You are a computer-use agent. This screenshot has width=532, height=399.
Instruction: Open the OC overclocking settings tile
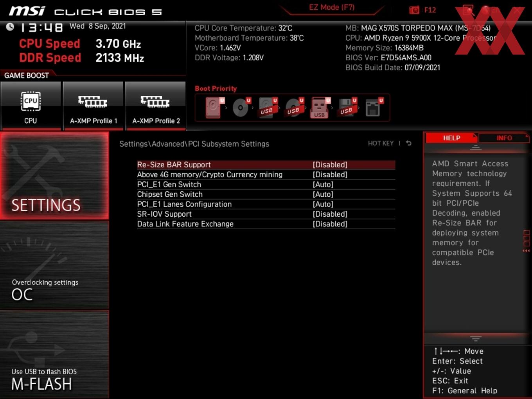coord(54,266)
